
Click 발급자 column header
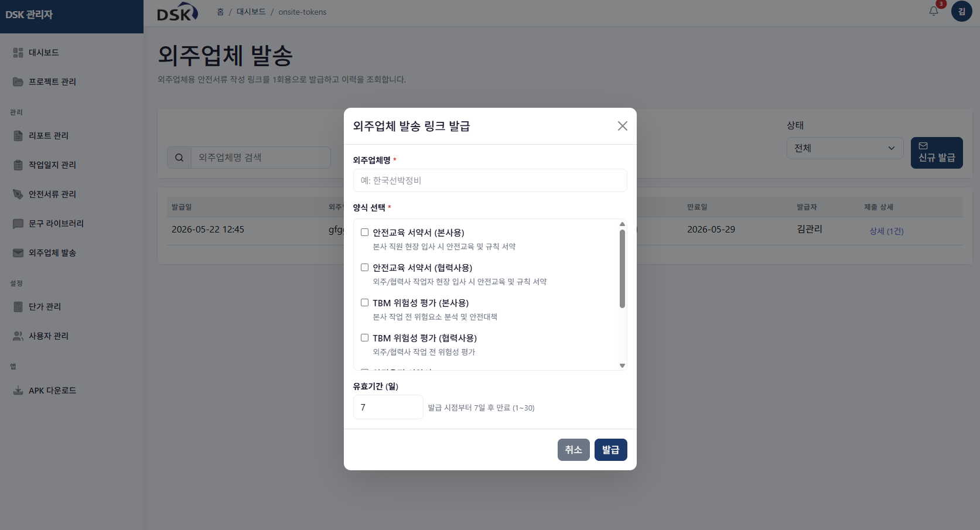[807, 207]
